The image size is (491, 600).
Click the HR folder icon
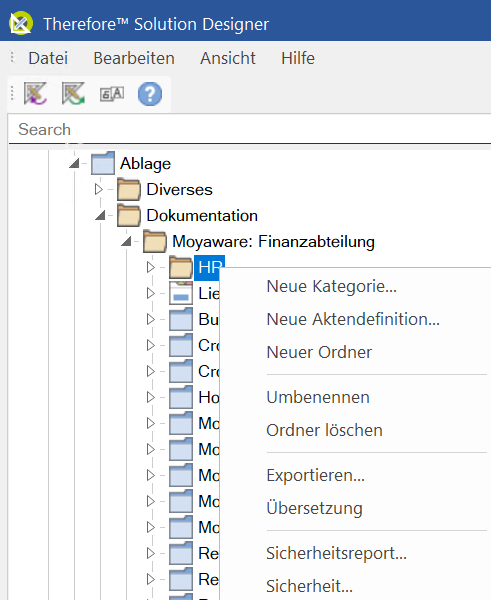point(181,267)
